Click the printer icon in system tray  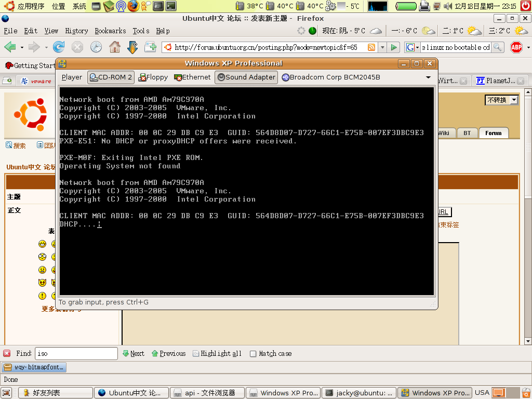(x=424, y=6)
